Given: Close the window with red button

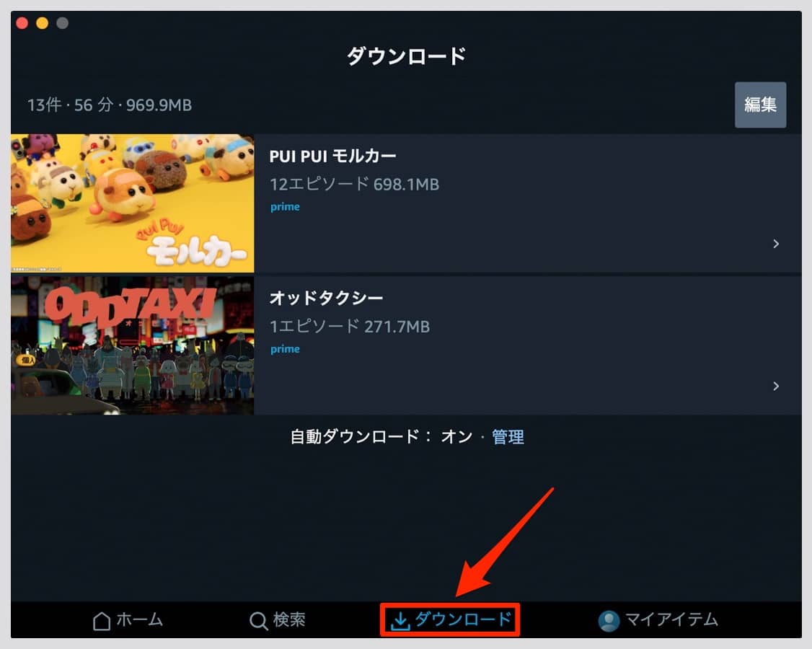Looking at the screenshot, I should pos(22,23).
